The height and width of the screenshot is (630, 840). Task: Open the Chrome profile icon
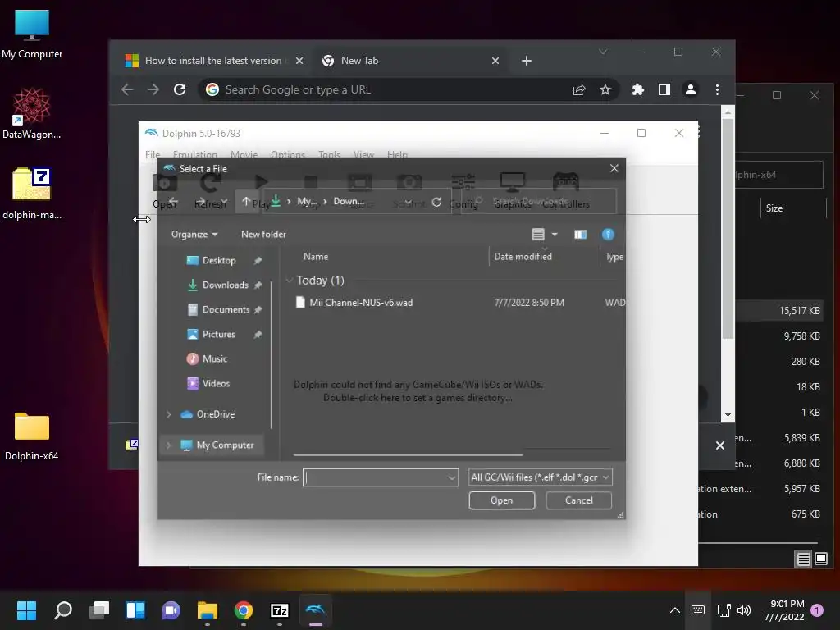coord(691,89)
